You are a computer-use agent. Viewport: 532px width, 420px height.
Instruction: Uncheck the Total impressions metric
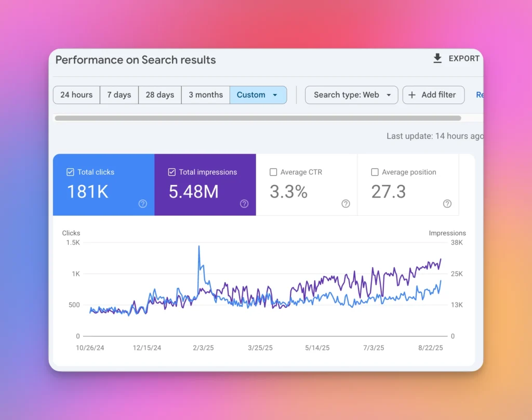(x=172, y=172)
